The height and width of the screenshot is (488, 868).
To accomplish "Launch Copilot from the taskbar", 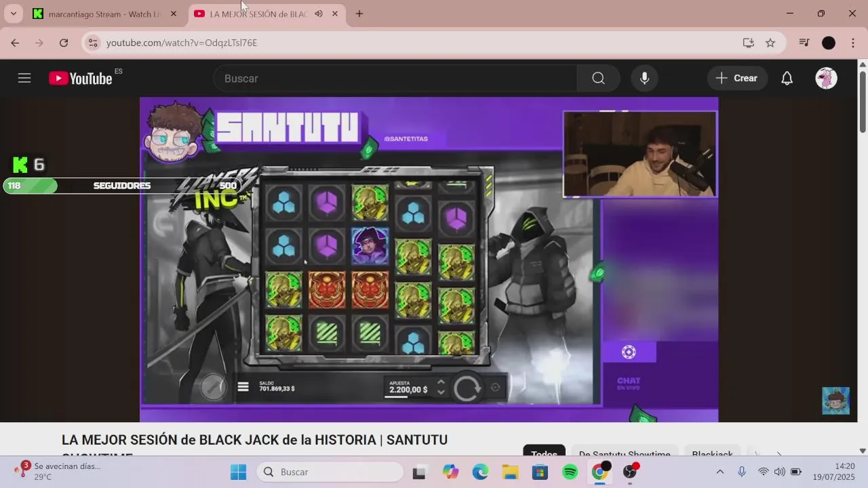I will point(450,472).
